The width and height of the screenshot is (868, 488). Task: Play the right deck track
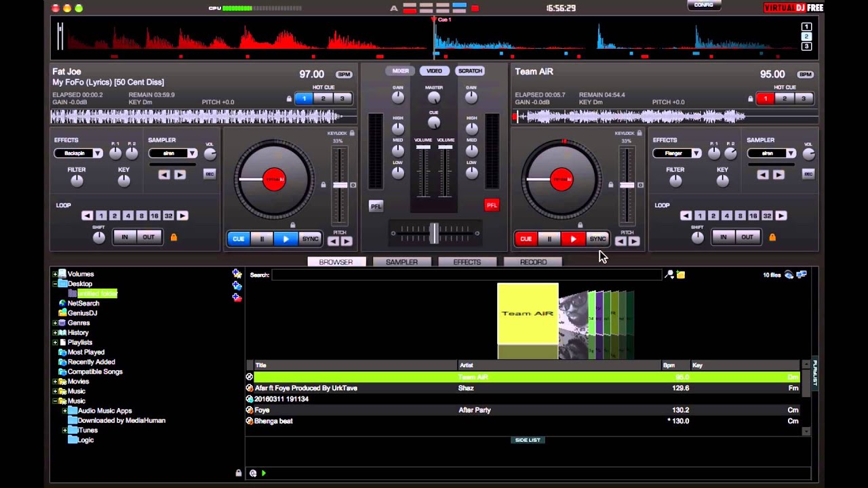pos(573,239)
